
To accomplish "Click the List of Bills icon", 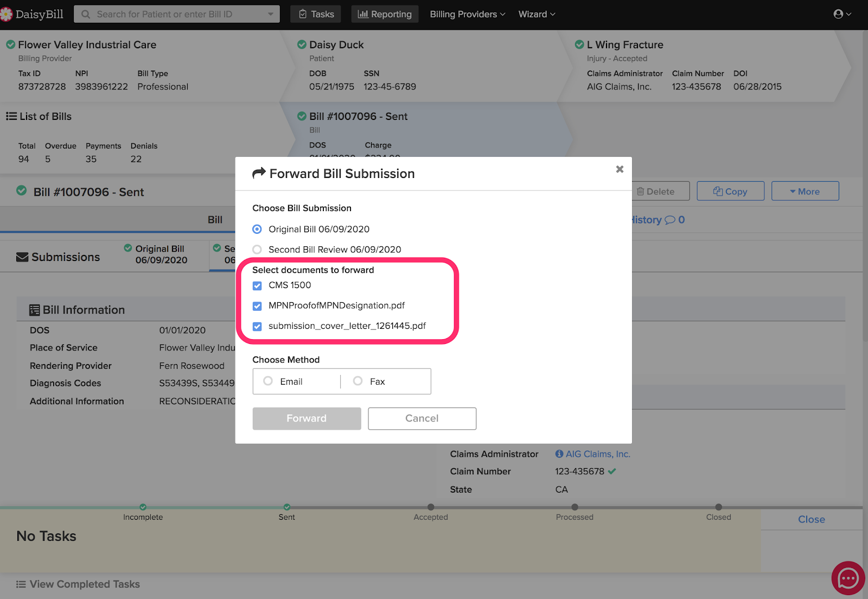I will [x=11, y=116].
